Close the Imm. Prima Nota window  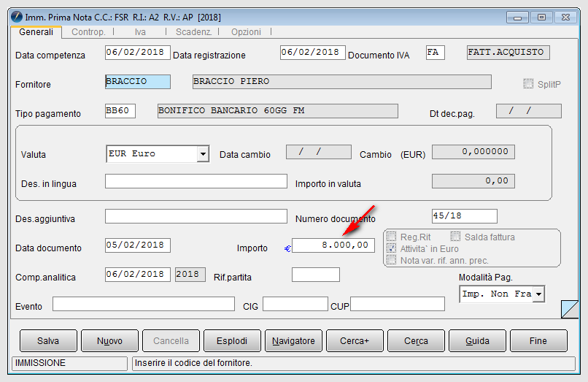pos(565,18)
